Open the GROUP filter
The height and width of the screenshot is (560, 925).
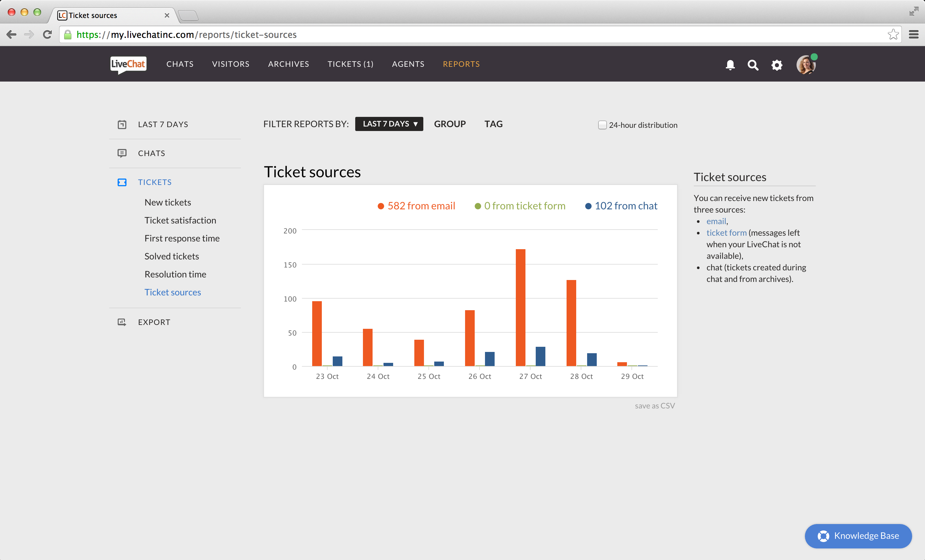(450, 124)
